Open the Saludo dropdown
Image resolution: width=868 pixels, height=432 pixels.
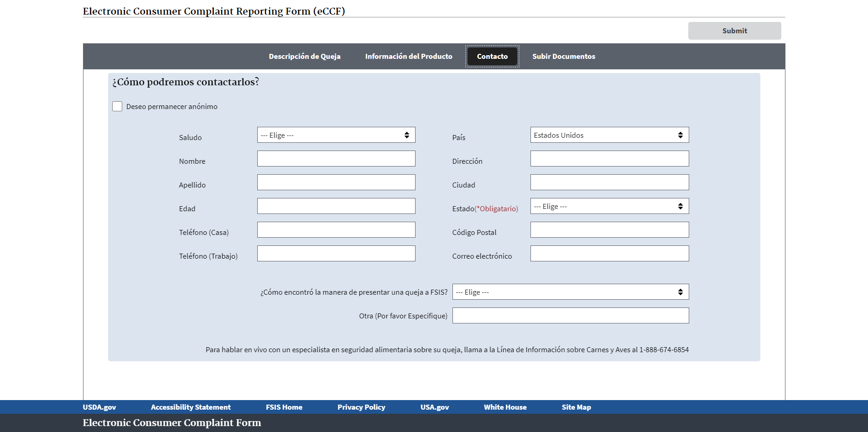(x=336, y=135)
